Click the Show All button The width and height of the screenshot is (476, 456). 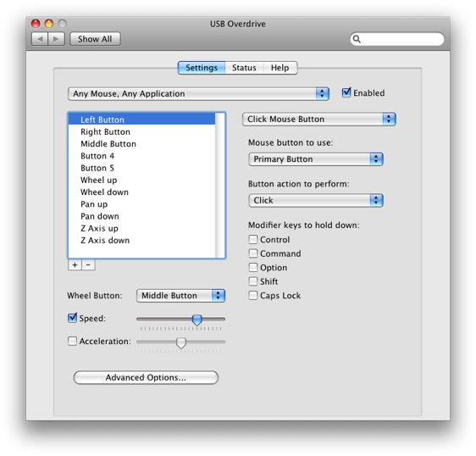coord(95,39)
